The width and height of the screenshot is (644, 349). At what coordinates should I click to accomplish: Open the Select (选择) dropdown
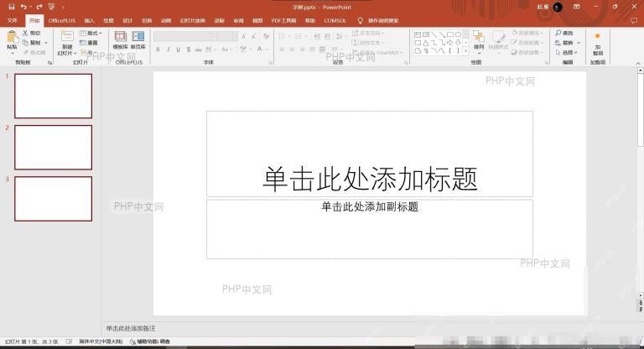[x=566, y=53]
